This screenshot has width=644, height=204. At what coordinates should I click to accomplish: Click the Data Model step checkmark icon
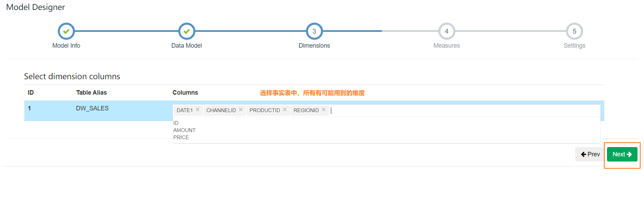[187, 31]
